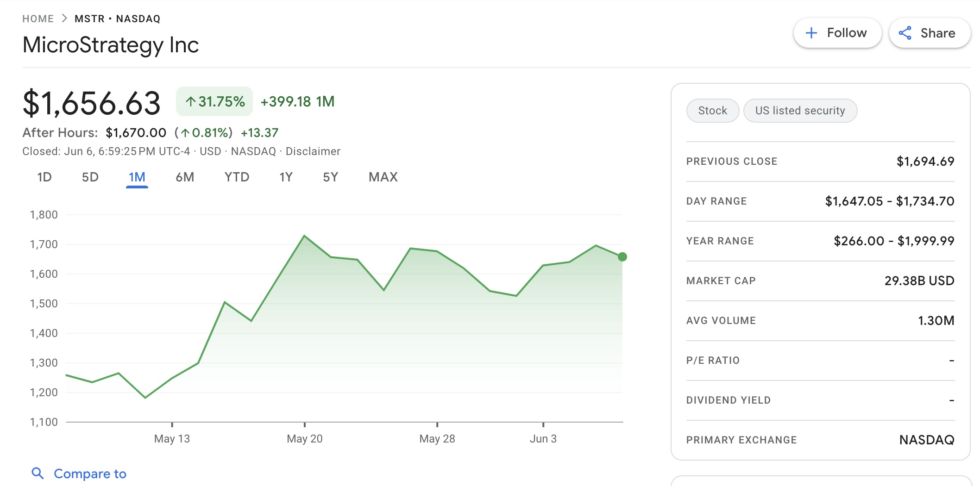Click the Stock category chip
Screen dimensions: 980x486
713,111
